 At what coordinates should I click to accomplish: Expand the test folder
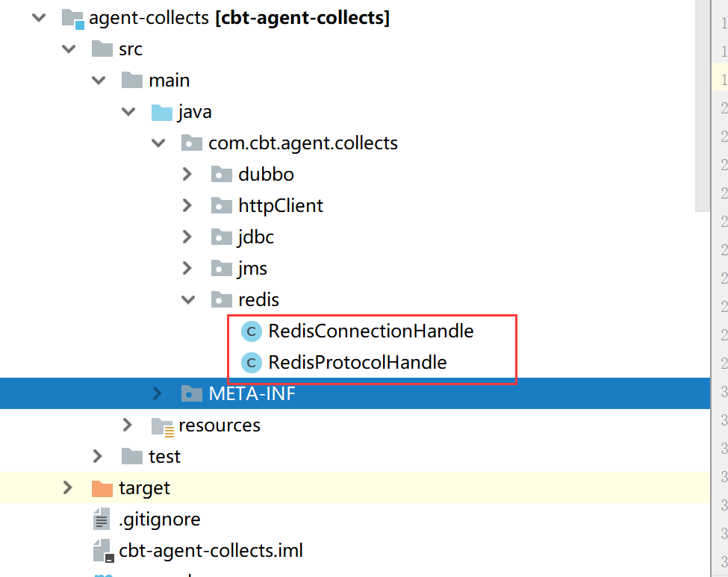98,456
